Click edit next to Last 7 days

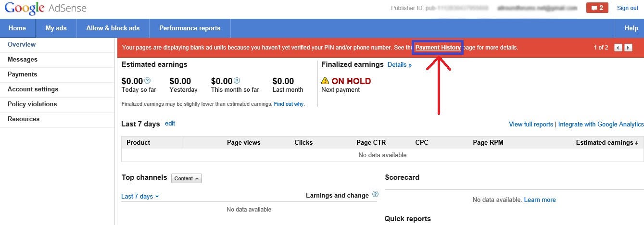(x=170, y=123)
